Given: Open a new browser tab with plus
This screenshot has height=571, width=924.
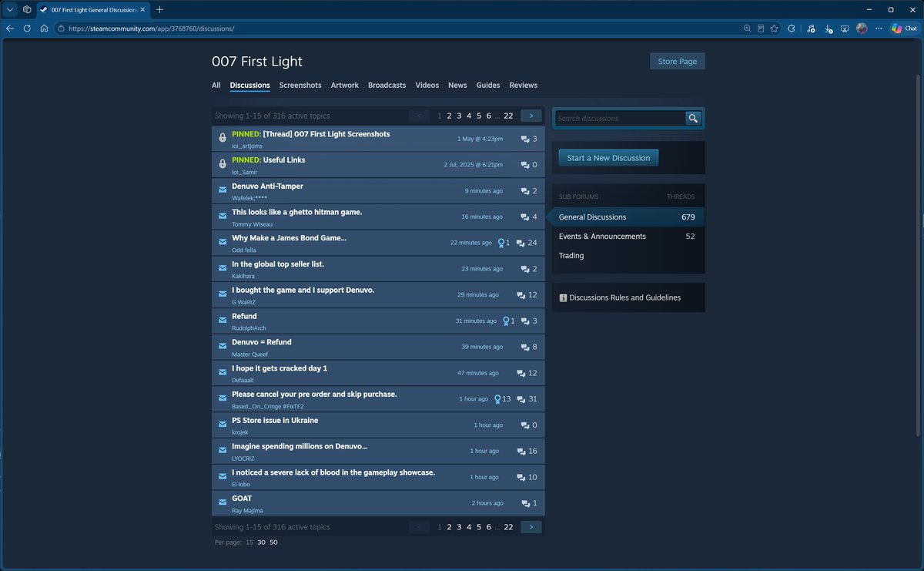Looking at the screenshot, I should (x=159, y=9).
